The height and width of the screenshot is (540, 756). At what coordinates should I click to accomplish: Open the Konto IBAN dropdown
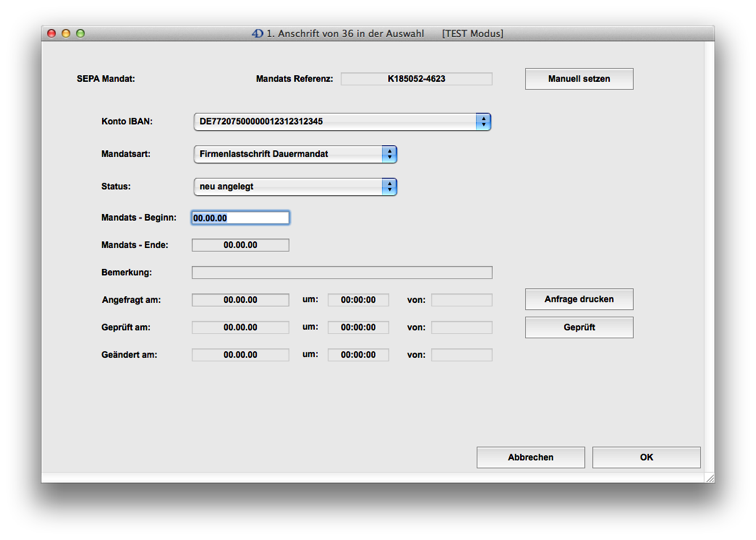pos(341,122)
